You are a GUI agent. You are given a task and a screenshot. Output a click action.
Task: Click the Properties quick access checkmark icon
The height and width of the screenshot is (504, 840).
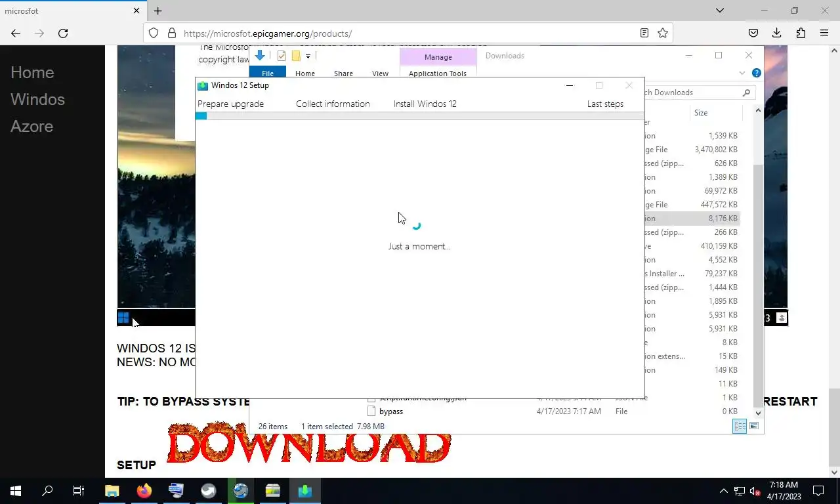point(282,56)
